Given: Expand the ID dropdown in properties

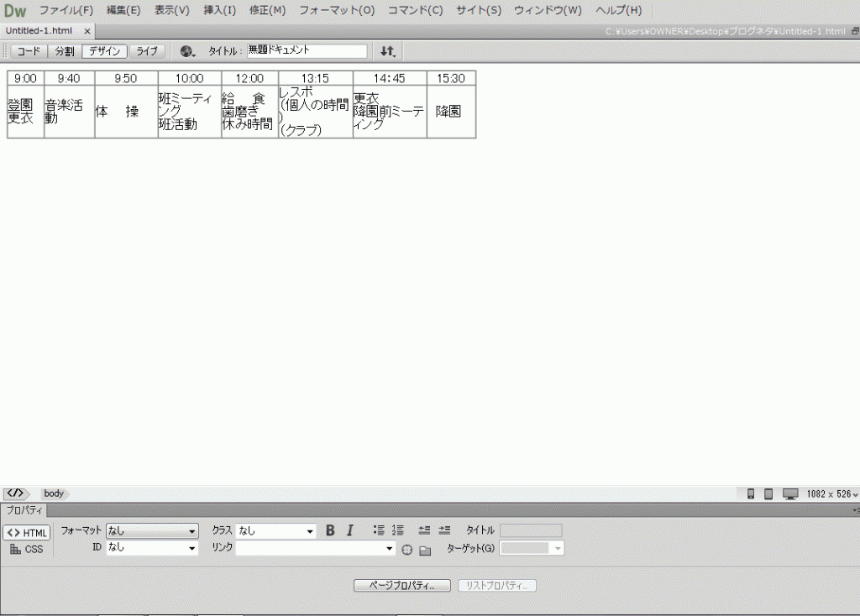Looking at the screenshot, I should 152,548.
